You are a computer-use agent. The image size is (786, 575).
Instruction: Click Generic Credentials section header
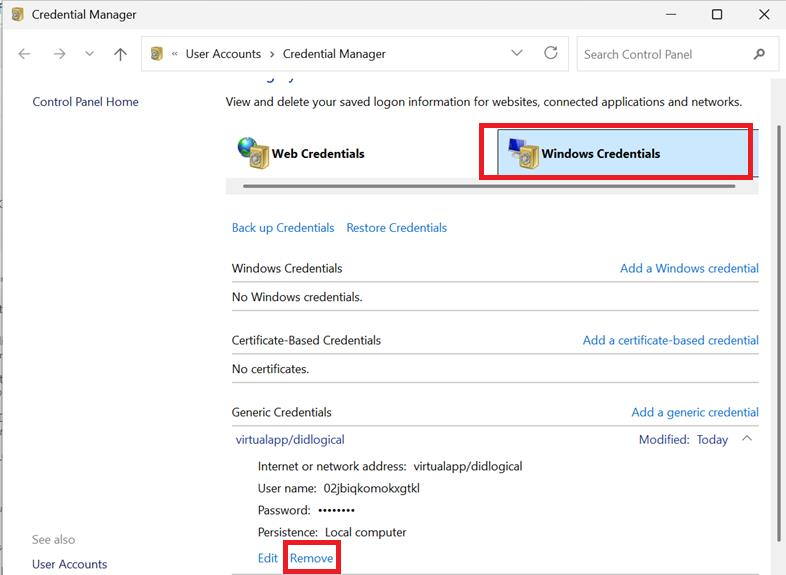pyautogui.click(x=281, y=412)
